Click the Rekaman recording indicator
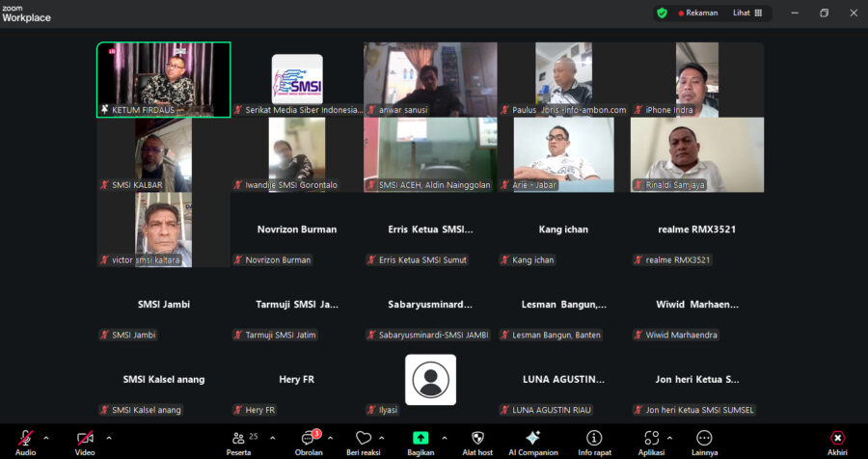The image size is (868, 459). (698, 13)
